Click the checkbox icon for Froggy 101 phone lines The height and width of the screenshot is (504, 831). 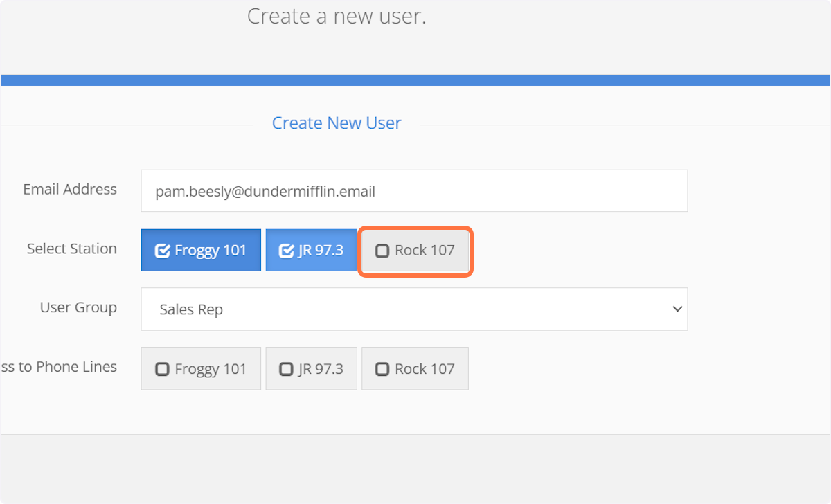tap(162, 369)
